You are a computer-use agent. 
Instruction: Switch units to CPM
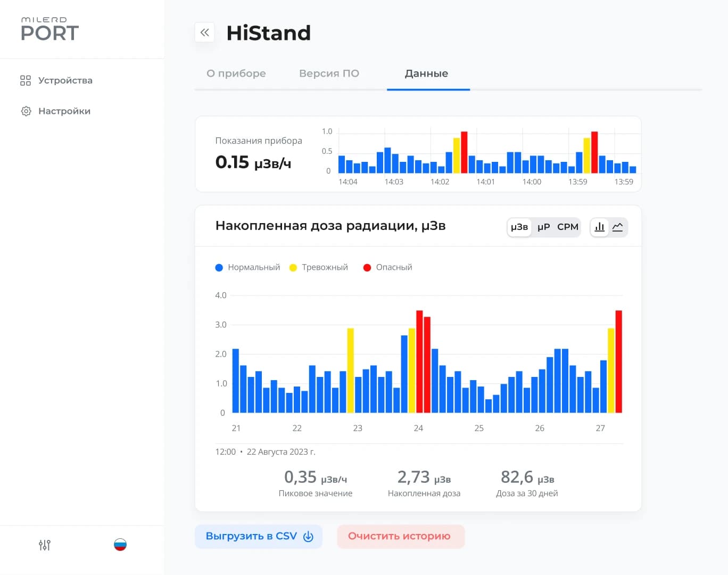[x=567, y=227]
